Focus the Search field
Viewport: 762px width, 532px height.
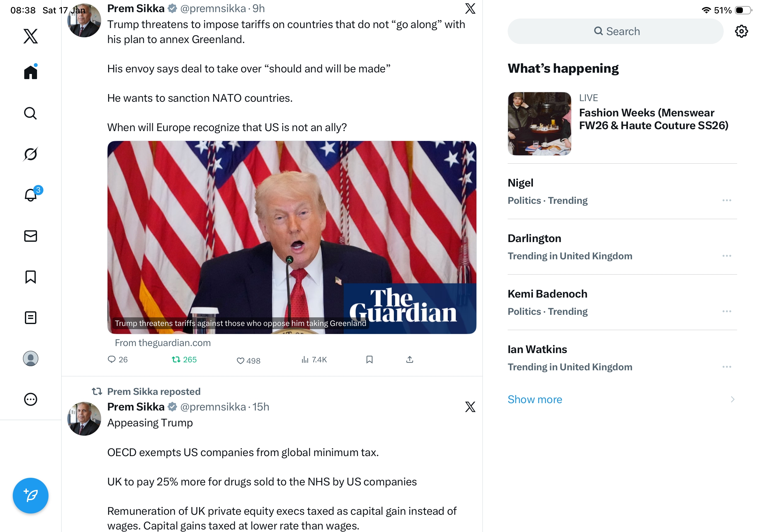(x=615, y=31)
